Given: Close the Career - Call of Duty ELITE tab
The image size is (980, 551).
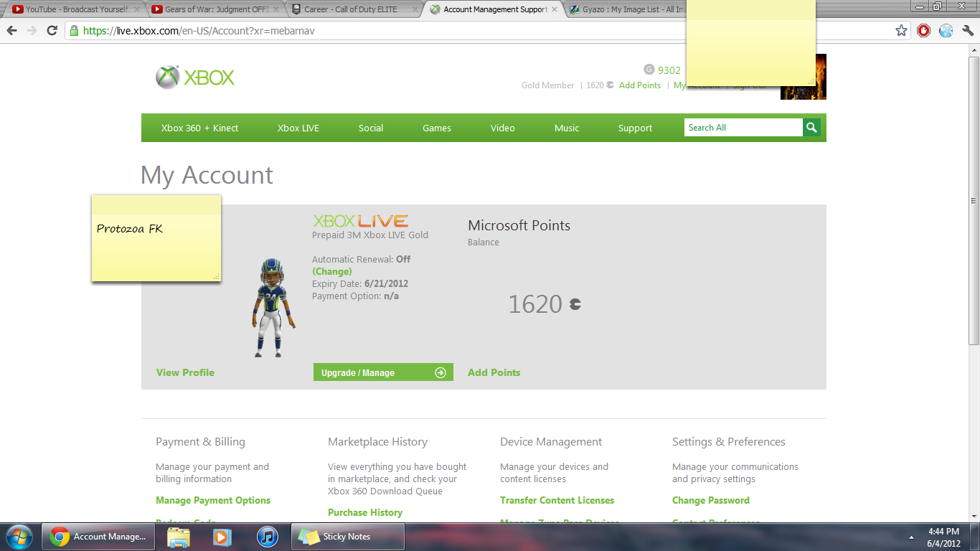Looking at the screenshot, I should [415, 9].
